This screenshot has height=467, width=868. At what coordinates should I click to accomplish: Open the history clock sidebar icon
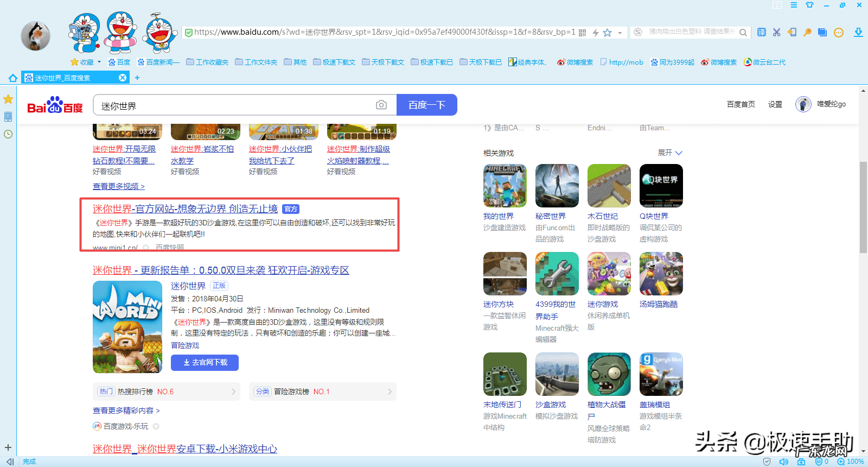8,134
